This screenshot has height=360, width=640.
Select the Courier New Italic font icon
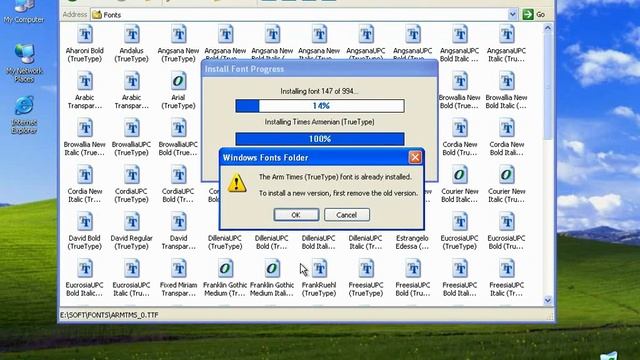click(507, 175)
